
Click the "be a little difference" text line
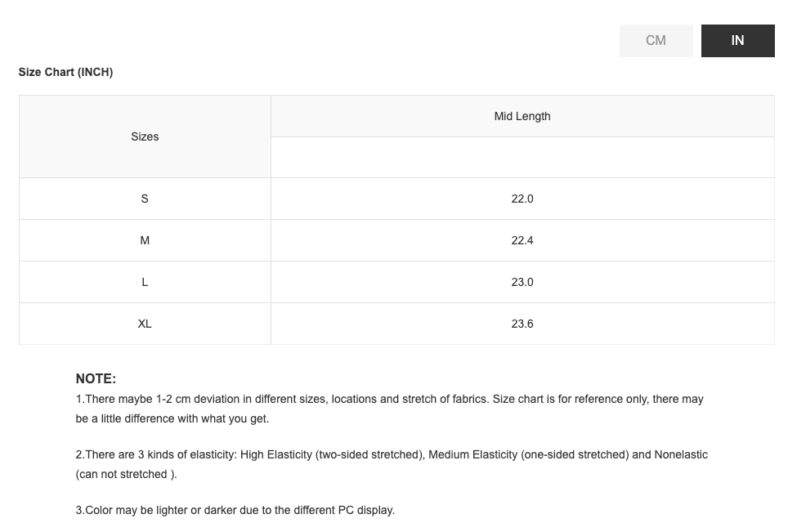tap(172, 418)
